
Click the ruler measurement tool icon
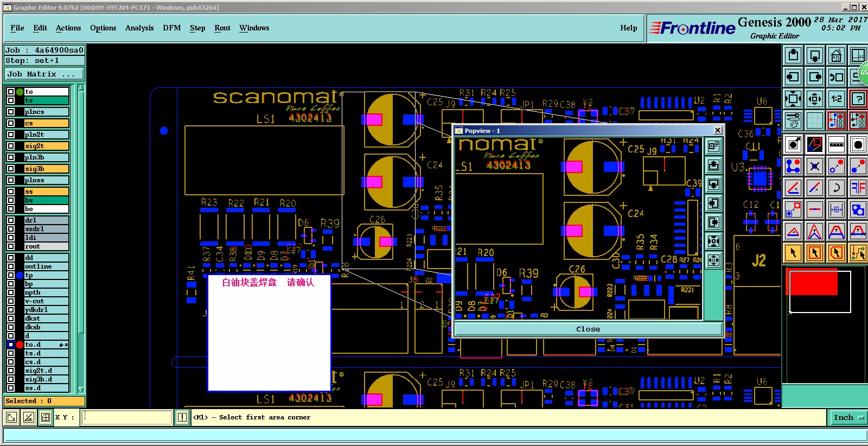click(837, 144)
